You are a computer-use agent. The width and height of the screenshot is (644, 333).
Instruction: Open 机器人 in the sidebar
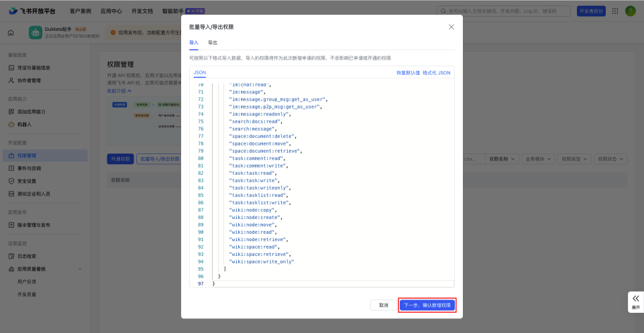[x=24, y=125]
